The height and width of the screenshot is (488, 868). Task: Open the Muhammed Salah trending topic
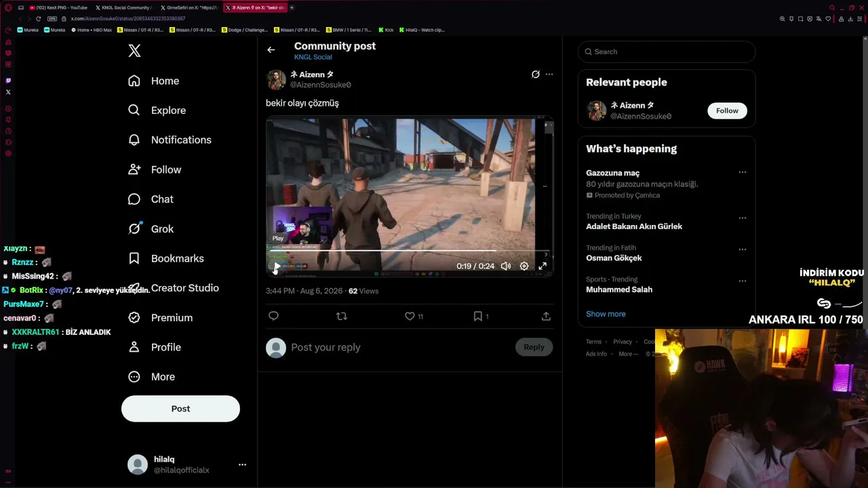667,285
